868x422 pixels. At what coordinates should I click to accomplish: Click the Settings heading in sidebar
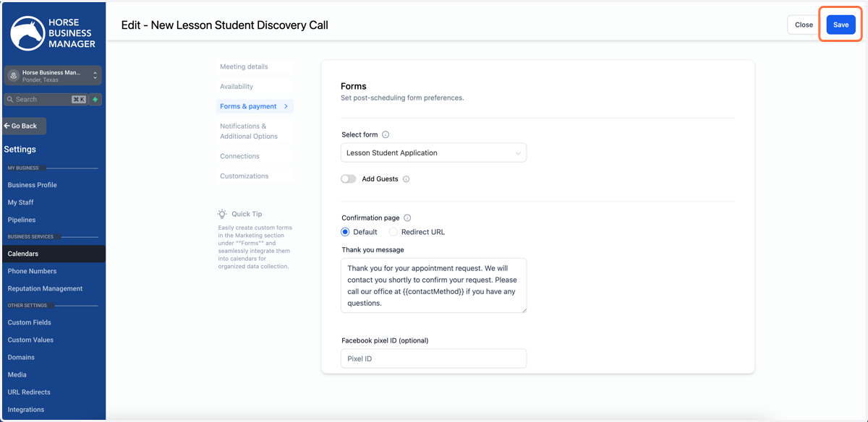[x=20, y=150]
